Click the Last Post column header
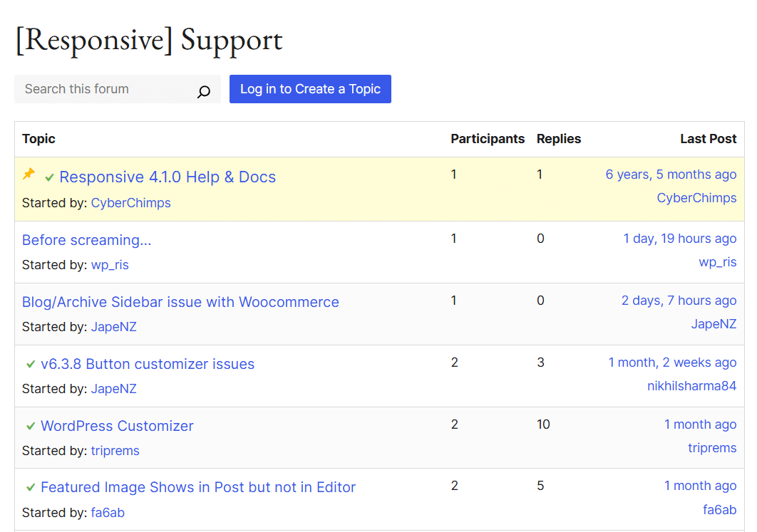 point(709,139)
